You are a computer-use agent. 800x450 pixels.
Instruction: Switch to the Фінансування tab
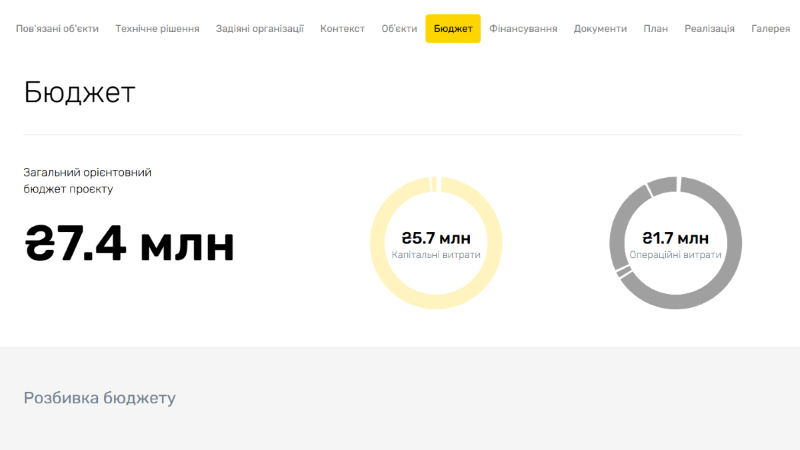(x=523, y=29)
